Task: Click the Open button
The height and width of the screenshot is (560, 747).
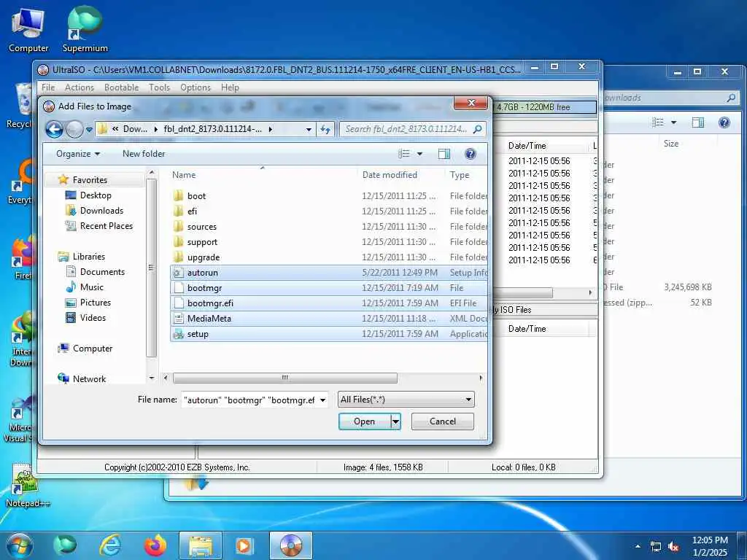Action: pyautogui.click(x=365, y=421)
